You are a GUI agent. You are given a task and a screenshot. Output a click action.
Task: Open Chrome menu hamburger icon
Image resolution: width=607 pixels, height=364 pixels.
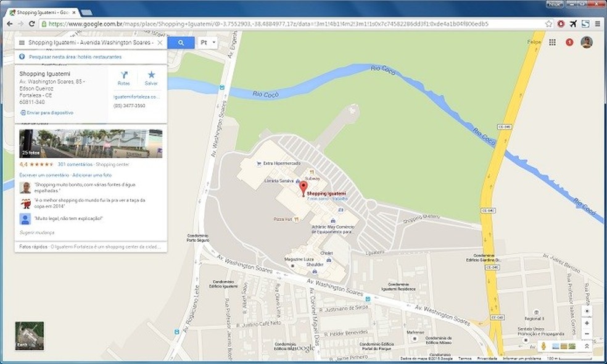pos(598,23)
